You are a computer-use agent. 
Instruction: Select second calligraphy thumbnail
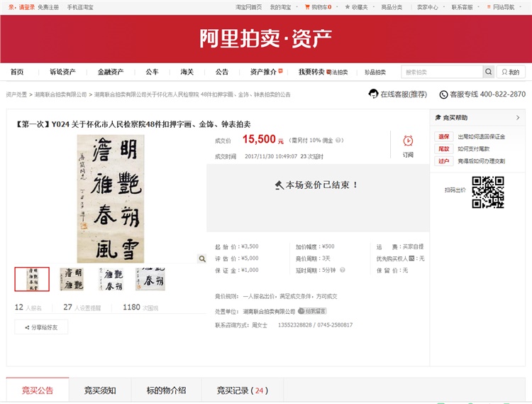point(72,279)
